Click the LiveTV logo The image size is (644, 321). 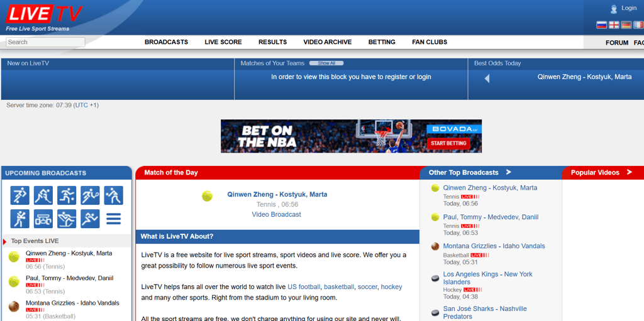[43, 14]
